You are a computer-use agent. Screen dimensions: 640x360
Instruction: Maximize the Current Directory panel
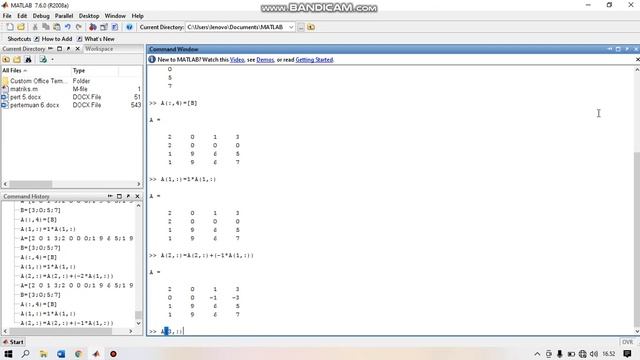60,49
